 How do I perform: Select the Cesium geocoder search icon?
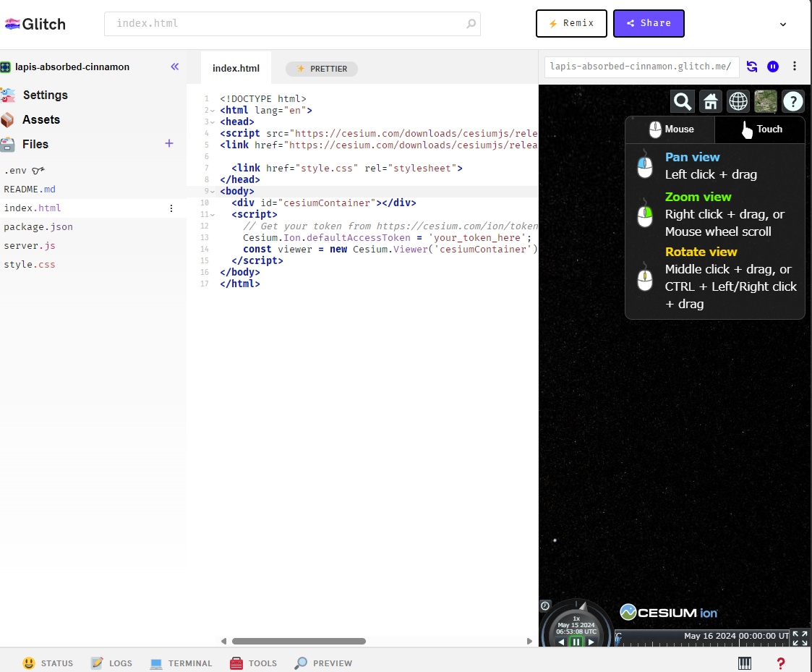point(682,101)
